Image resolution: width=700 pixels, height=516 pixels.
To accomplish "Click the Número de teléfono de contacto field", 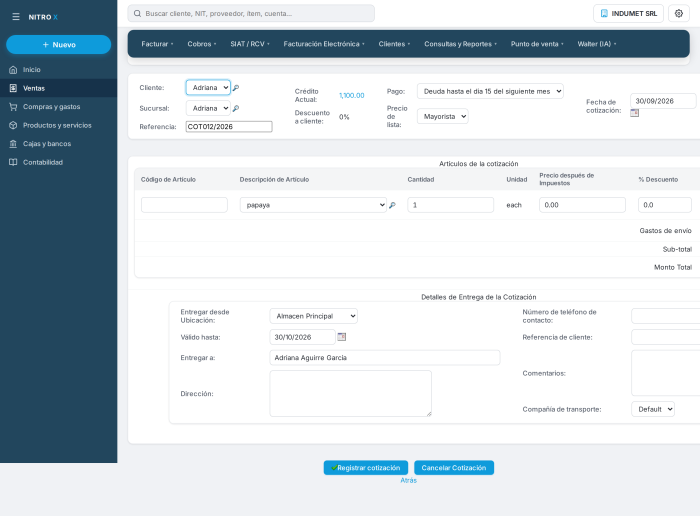I will (x=666, y=316).
